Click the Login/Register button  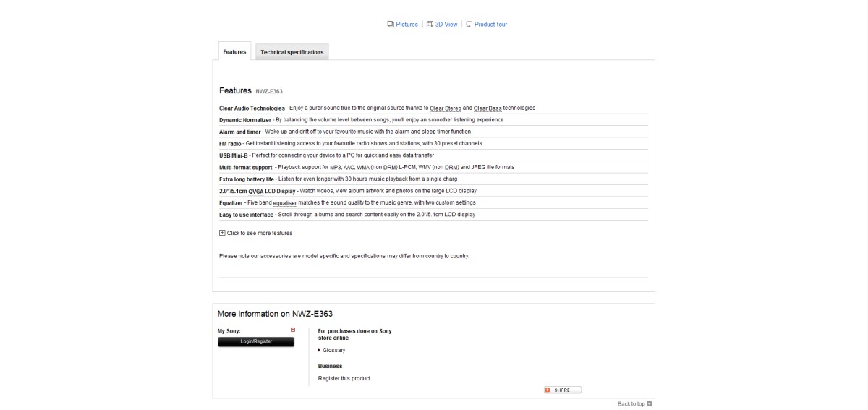point(256,342)
